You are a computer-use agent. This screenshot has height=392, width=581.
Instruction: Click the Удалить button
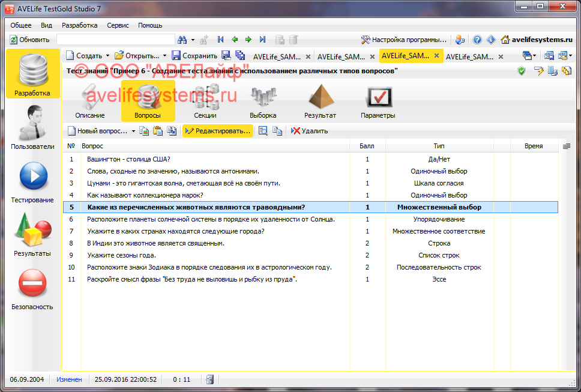(309, 131)
